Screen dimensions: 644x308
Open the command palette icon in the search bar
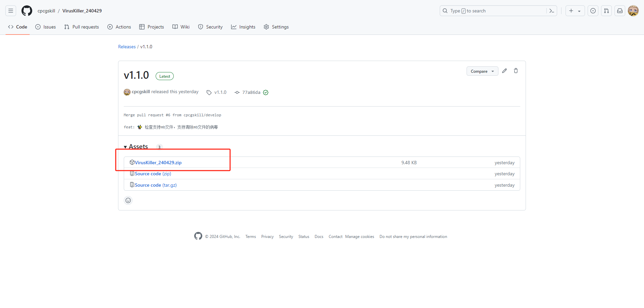tap(552, 11)
